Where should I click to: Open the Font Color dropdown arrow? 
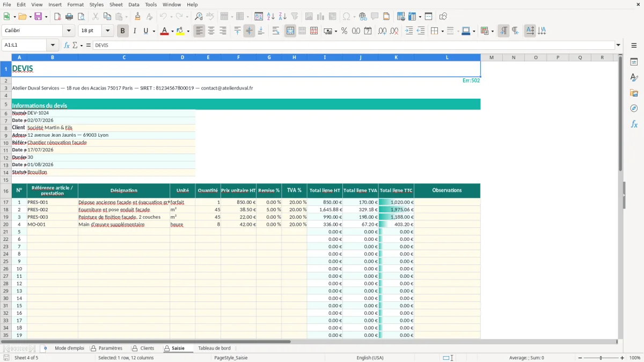point(171,31)
